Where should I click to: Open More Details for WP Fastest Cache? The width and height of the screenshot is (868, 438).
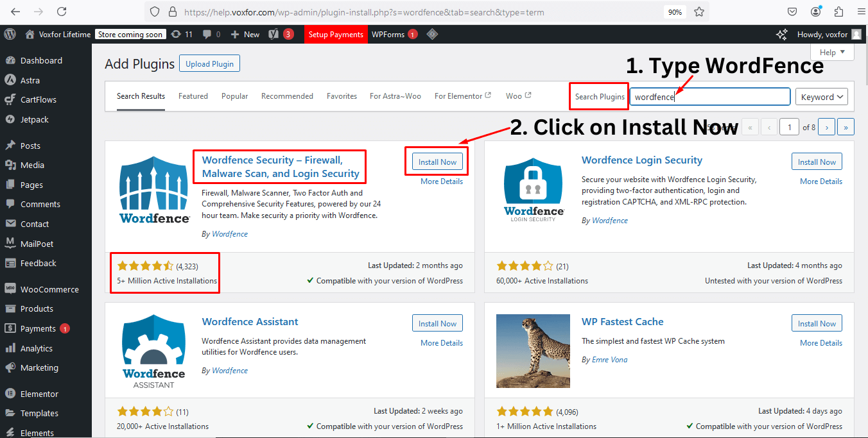pyautogui.click(x=820, y=342)
